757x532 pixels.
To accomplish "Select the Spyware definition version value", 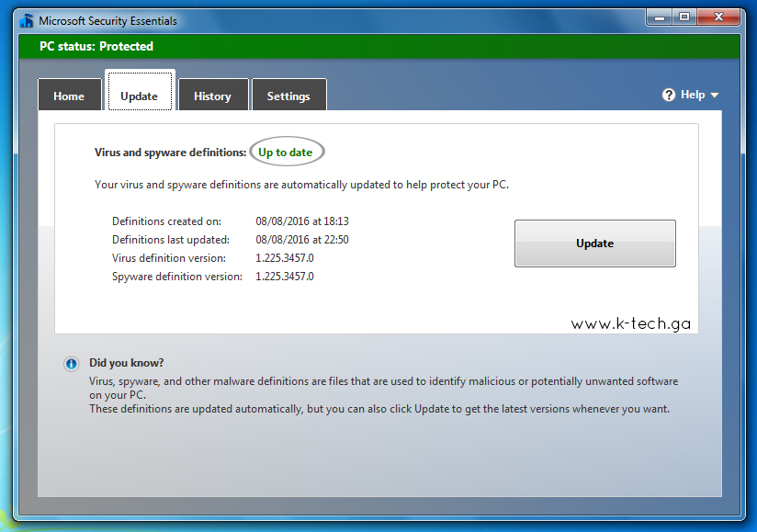I will (285, 277).
